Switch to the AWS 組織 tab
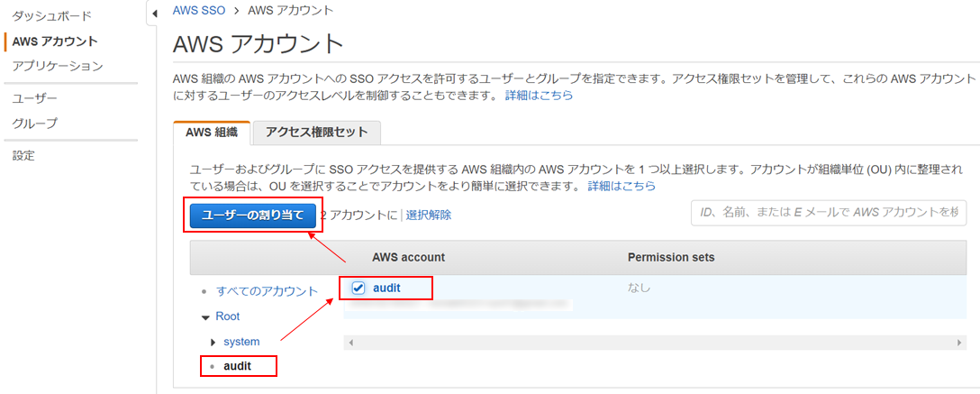The width and height of the screenshot is (980, 394). 212,132
